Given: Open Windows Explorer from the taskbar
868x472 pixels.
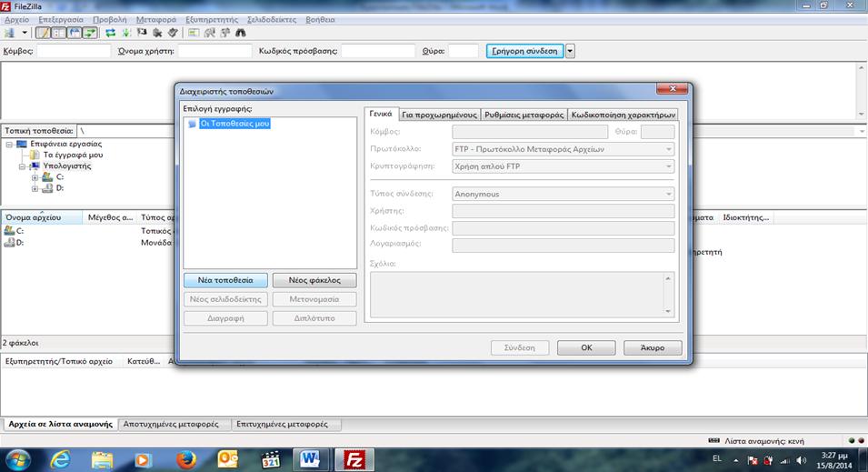Looking at the screenshot, I should coord(103,460).
